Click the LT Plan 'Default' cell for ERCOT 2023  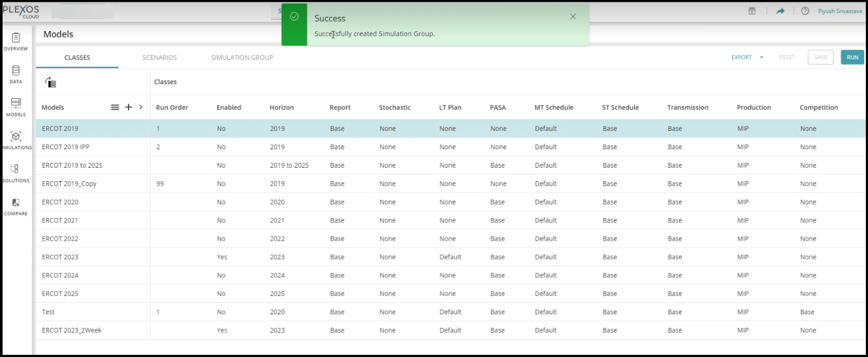450,257
